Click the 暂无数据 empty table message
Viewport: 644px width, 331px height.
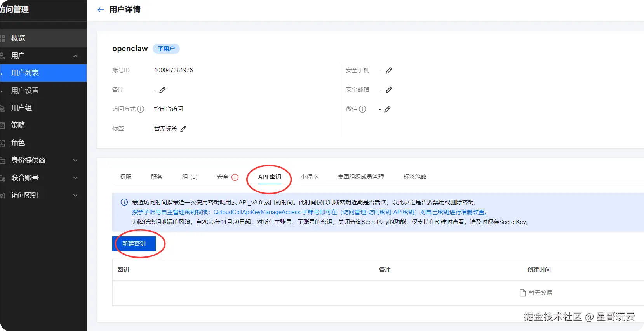[536, 293]
